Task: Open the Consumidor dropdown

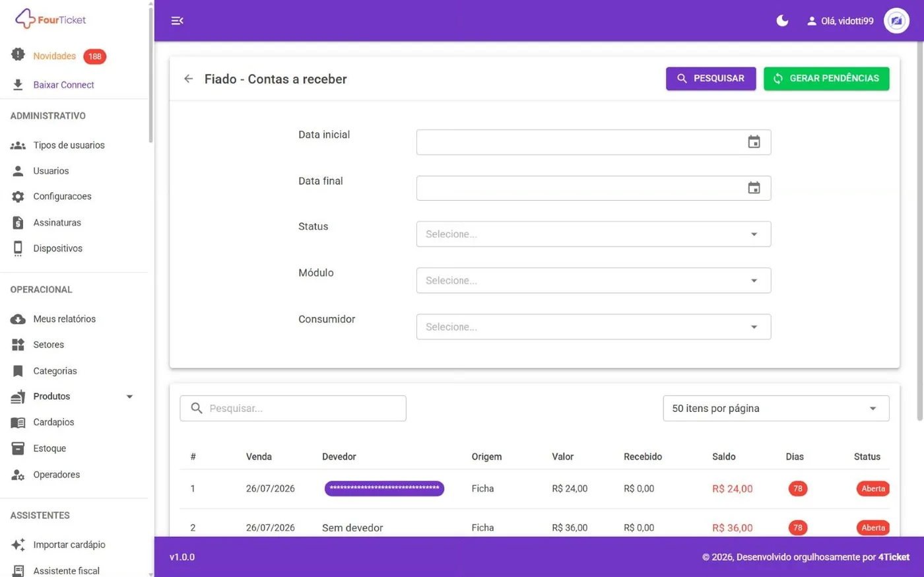Action: (593, 327)
